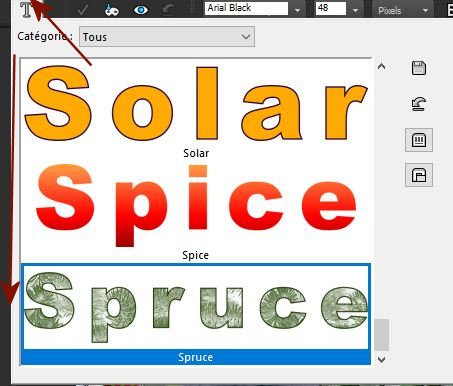
Task: Toggle the large thumbnail view button
Action: (x=419, y=140)
